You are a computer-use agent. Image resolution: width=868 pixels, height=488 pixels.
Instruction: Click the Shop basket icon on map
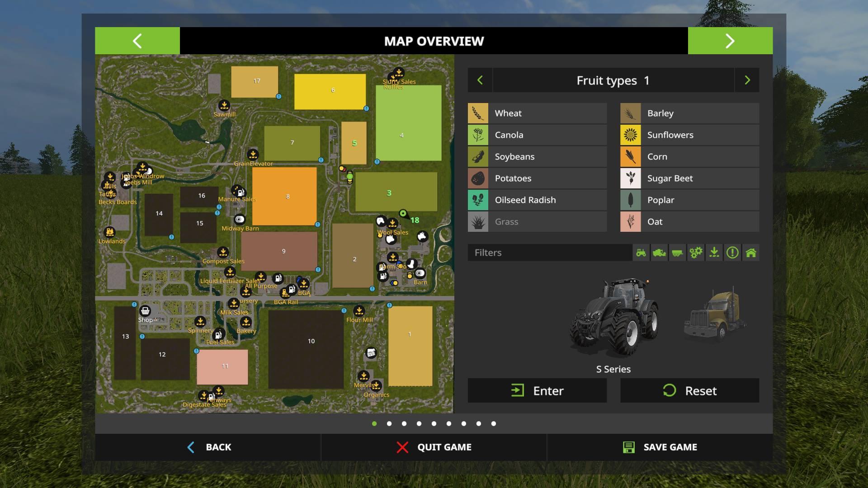(145, 311)
